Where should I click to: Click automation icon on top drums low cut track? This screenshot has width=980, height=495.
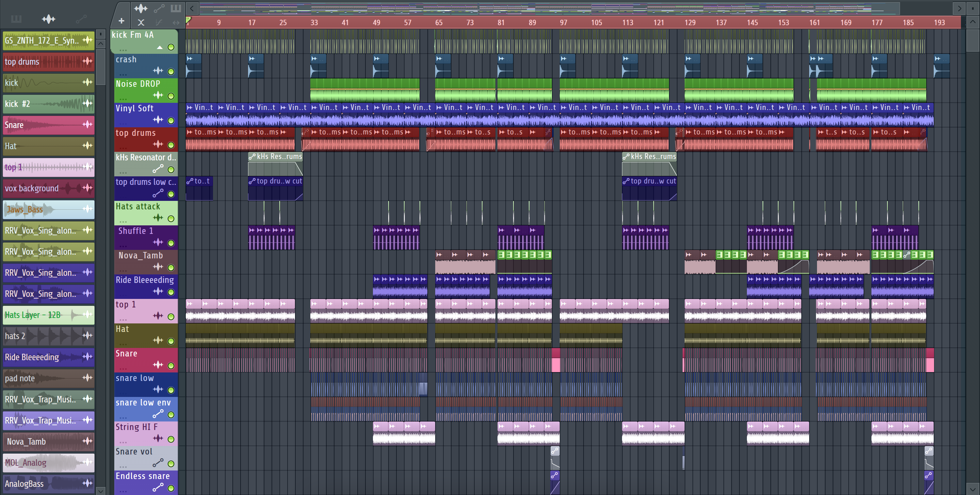[158, 193]
